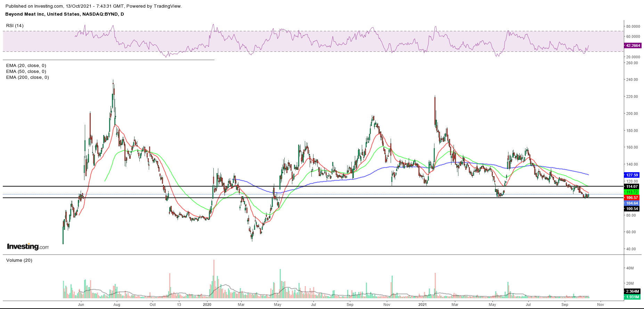Click the red 106.57 price tag
The height and width of the screenshot is (309, 644).
[632, 198]
